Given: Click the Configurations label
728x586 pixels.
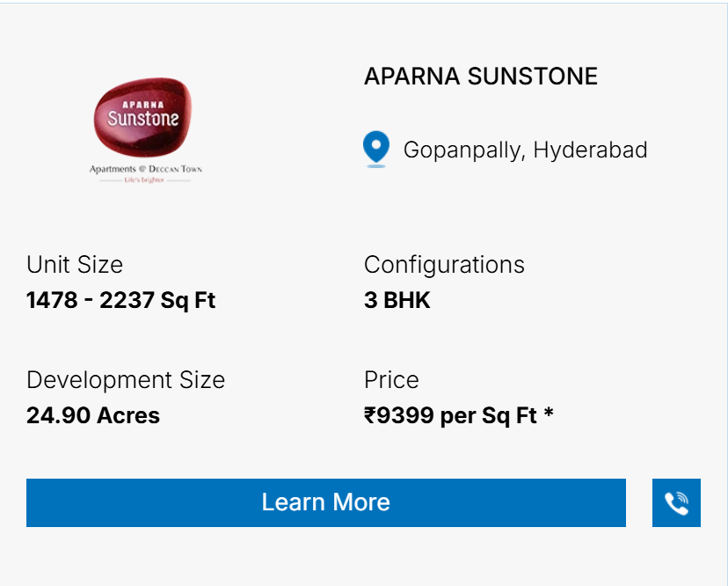Looking at the screenshot, I should pos(444,265).
